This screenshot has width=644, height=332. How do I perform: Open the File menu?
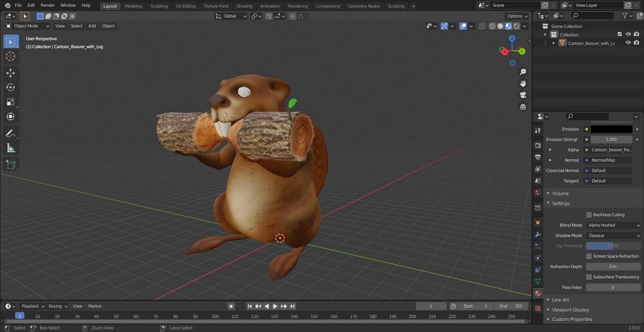pos(18,5)
